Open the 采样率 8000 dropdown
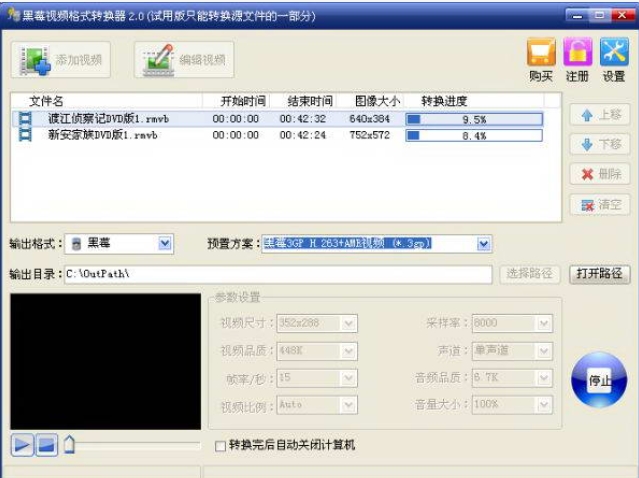The width and height of the screenshot is (639, 478). [544, 324]
